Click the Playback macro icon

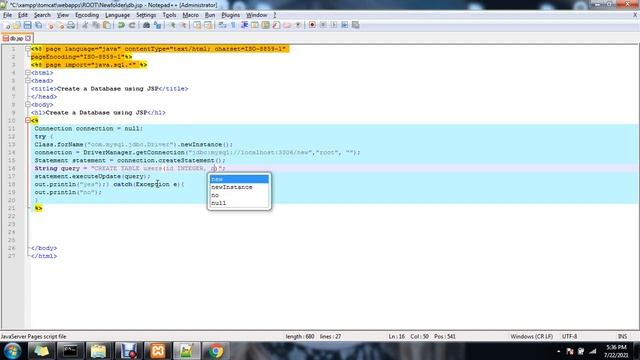point(334,25)
